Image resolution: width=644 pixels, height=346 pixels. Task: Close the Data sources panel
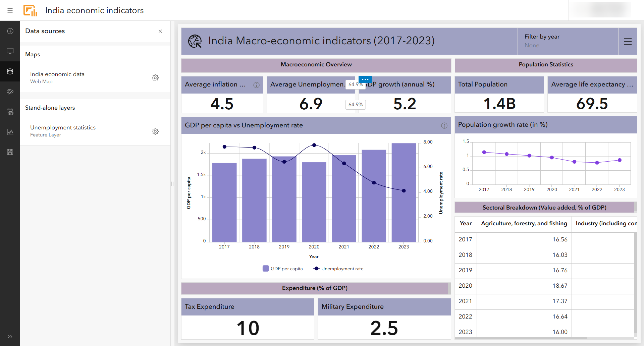pyautogui.click(x=160, y=31)
